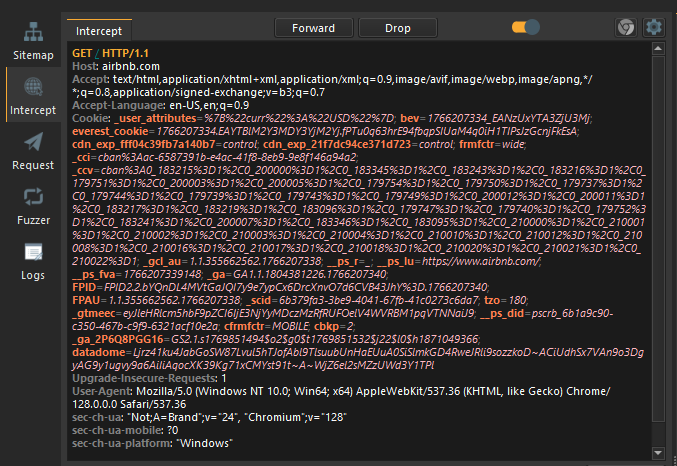Click the Accept-Language header line

click(161, 105)
